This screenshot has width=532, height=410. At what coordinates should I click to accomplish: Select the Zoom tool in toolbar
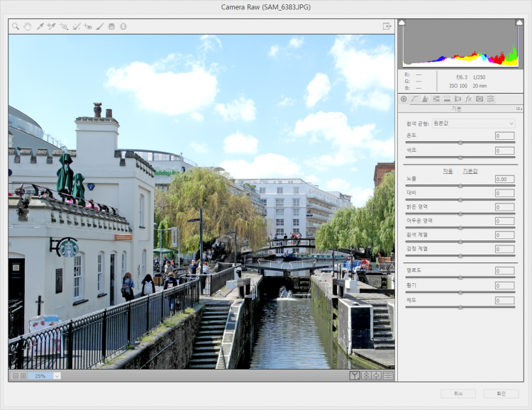16,26
